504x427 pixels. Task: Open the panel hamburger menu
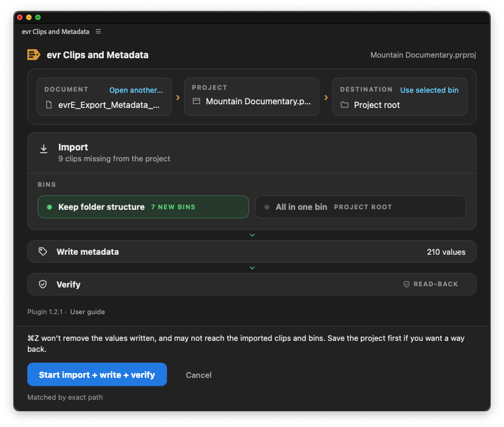coord(98,32)
